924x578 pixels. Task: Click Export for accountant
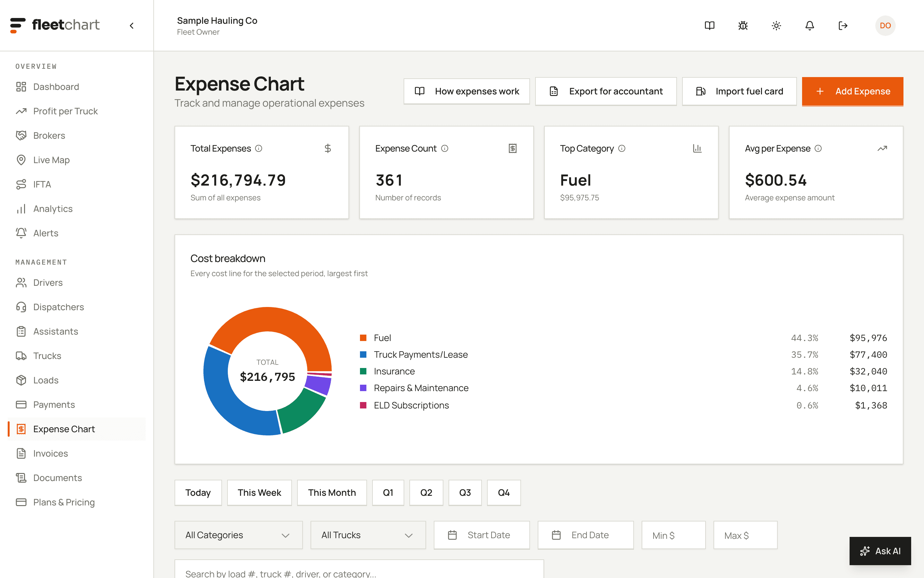tap(605, 92)
